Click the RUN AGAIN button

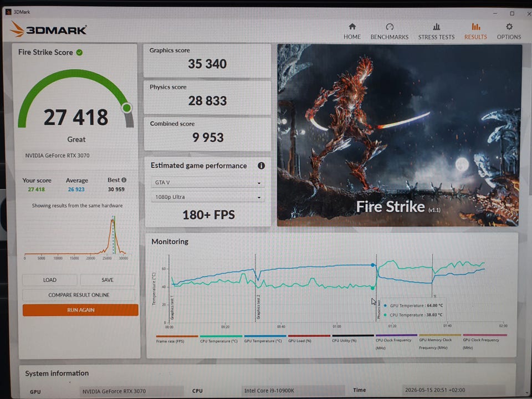pyautogui.click(x=80, y=310)
